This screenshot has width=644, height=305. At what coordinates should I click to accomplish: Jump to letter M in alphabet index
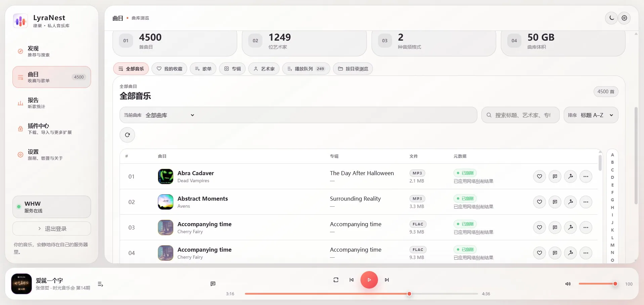pos(612,245)
